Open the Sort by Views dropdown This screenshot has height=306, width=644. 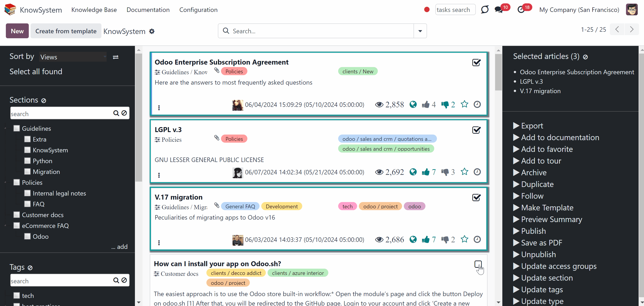(x=73, y=57)
